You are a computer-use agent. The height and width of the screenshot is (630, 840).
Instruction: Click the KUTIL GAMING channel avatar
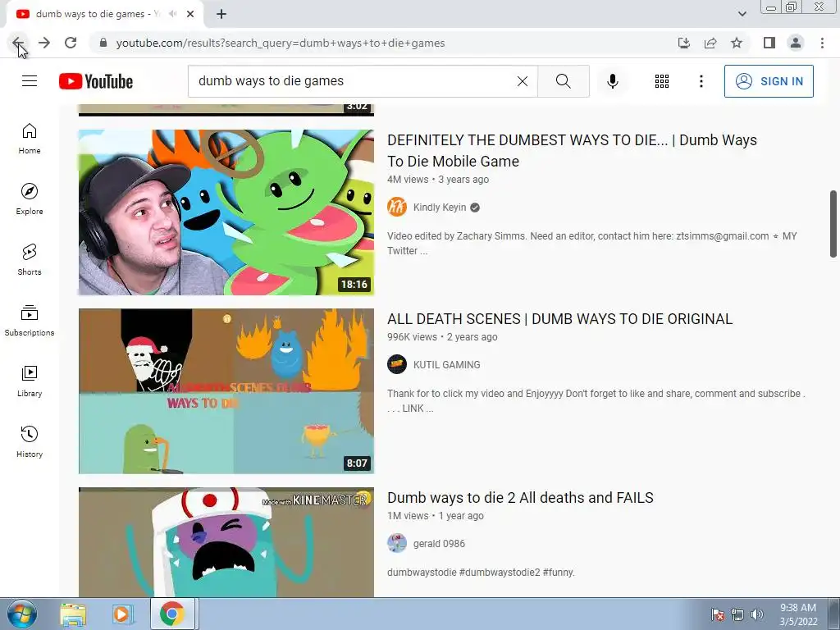pos(397,364)
